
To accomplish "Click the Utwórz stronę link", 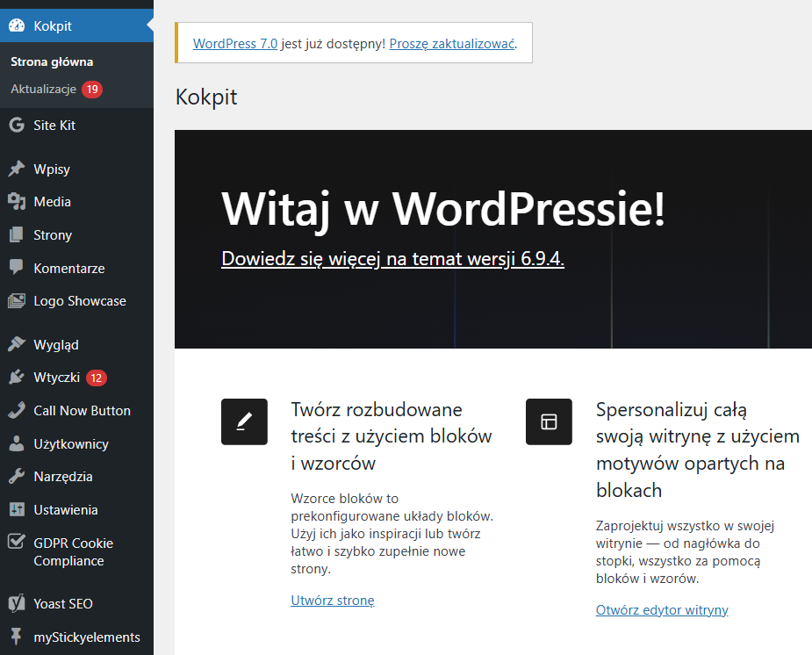I will tap(333, 600).
